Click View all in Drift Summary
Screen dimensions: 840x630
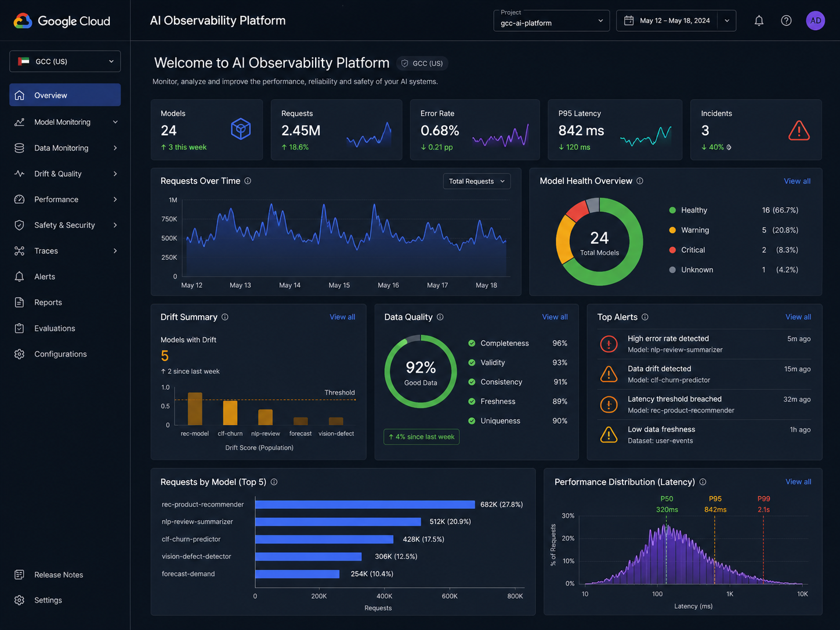coord(342,317)
